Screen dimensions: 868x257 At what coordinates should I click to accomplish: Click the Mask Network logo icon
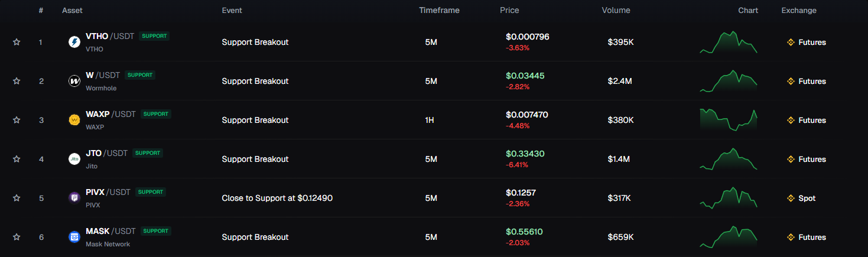(x=74, y=237)
